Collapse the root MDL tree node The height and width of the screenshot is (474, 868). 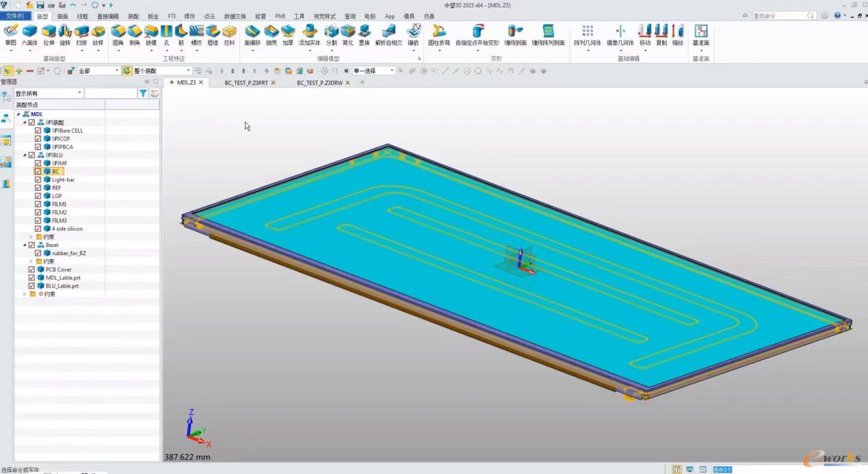tap(18, 114)
